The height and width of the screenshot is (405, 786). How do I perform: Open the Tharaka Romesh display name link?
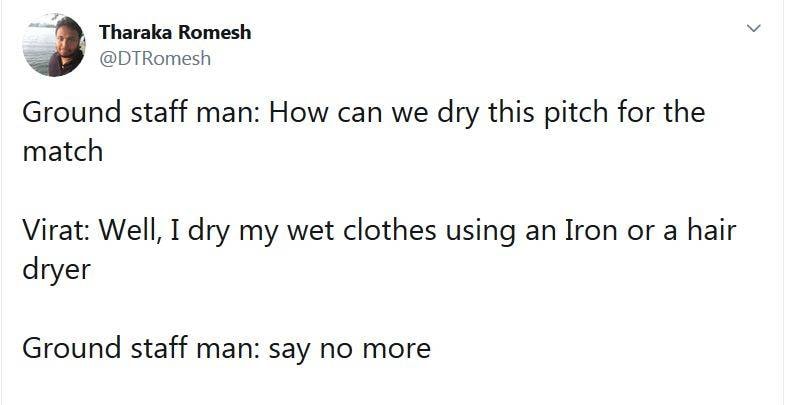point(175,32)
